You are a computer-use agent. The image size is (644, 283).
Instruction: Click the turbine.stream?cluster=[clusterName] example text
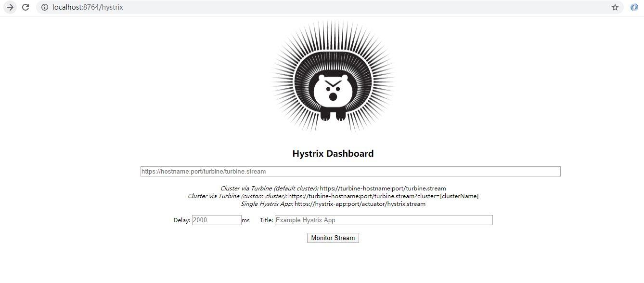[x=384, y=196]
